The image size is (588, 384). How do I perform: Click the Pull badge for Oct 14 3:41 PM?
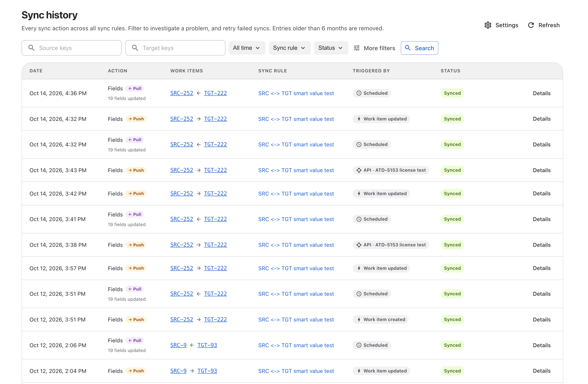[135, 214]
